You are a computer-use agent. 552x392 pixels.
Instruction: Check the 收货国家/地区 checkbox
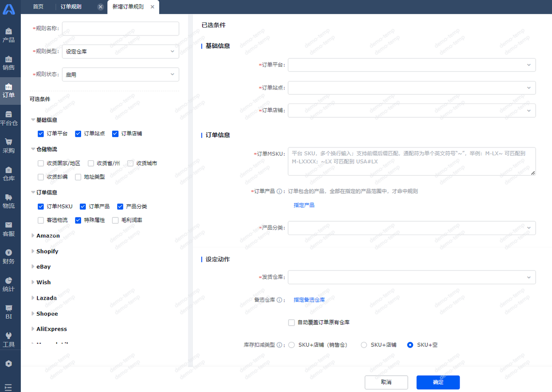[x=41, y=163]
